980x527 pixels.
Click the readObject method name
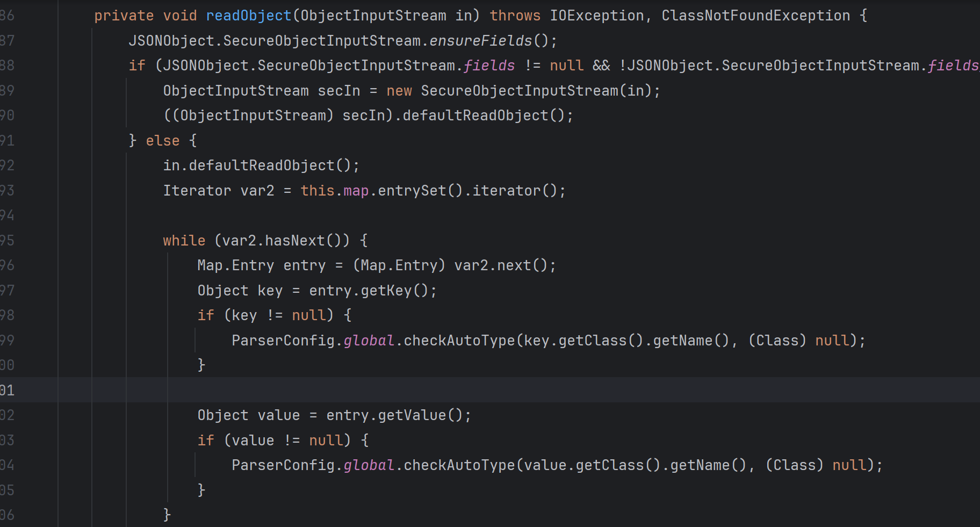click(x=248, y=16)
